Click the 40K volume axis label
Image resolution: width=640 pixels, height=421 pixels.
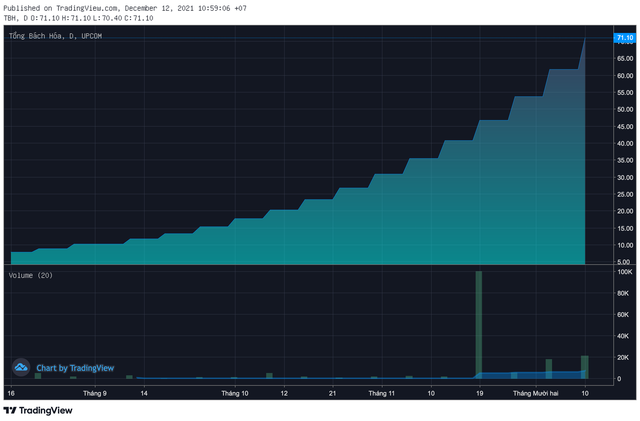(623, 336)
